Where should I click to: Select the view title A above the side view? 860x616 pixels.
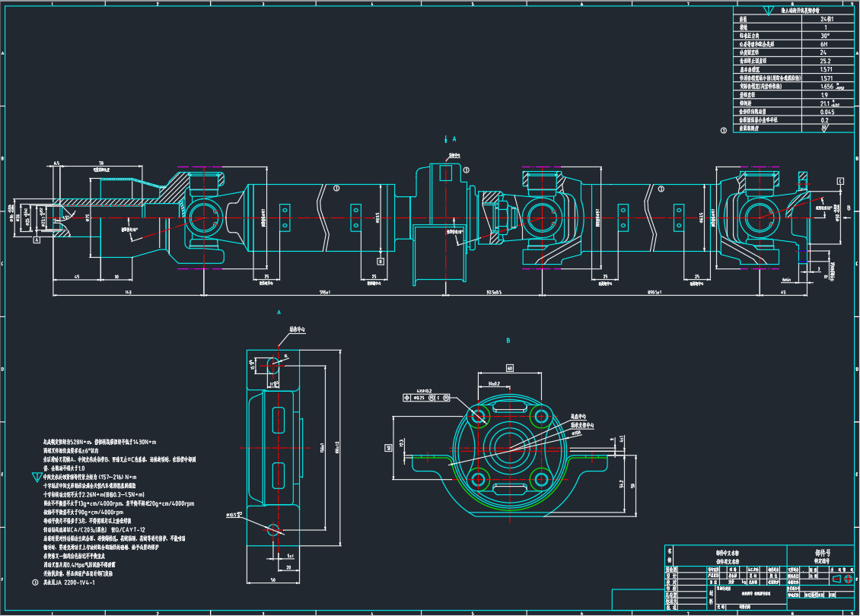(x=279, y=313)
